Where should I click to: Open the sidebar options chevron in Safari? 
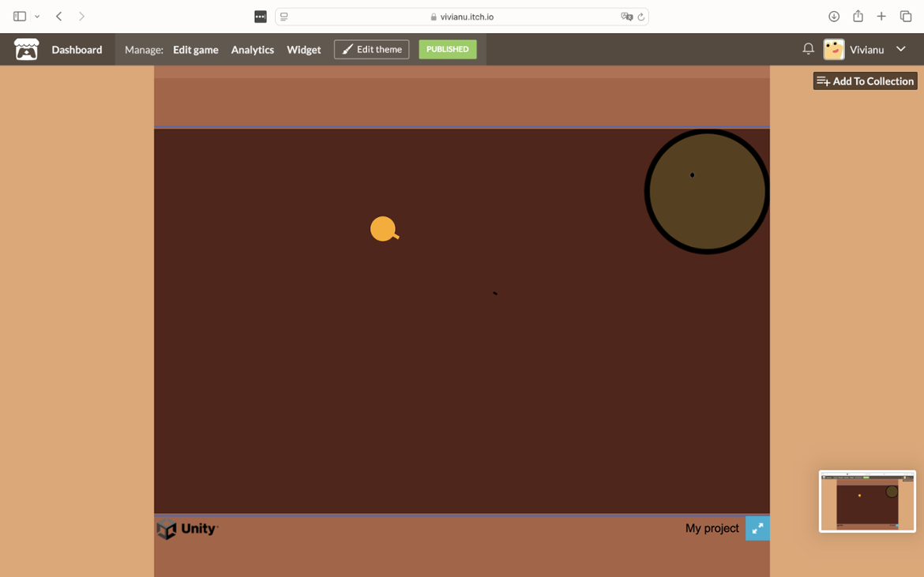[36, 16]
